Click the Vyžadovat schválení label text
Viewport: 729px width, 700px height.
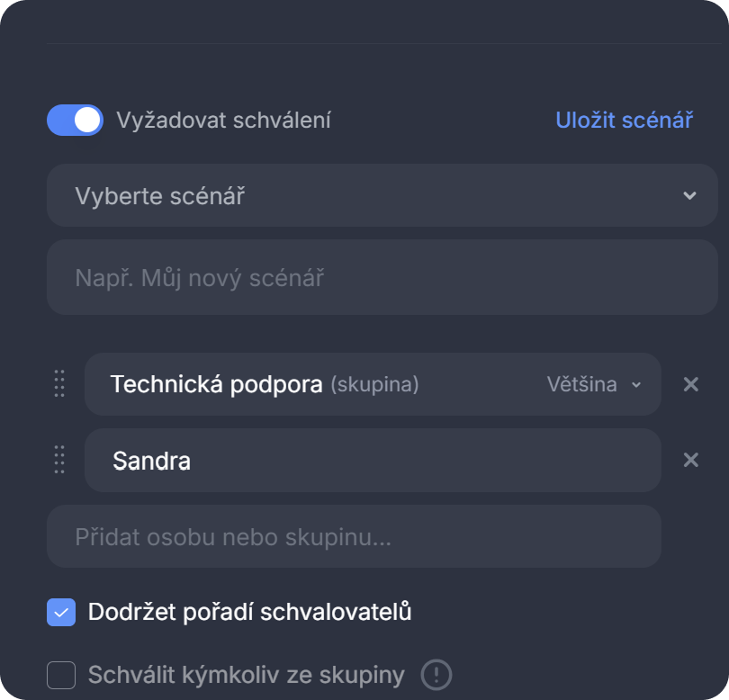[223, 120]
